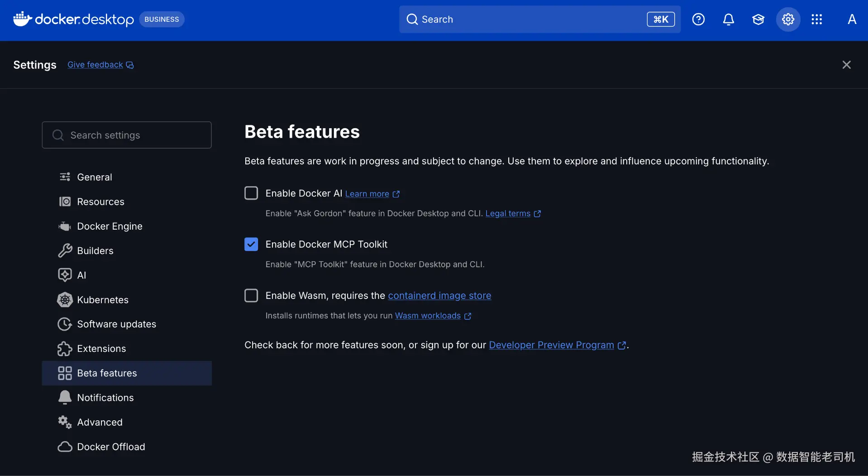Screen dimensions: 868x476
Task: Click the AI sparkle icon in sidebar
Action: [65, 275]
